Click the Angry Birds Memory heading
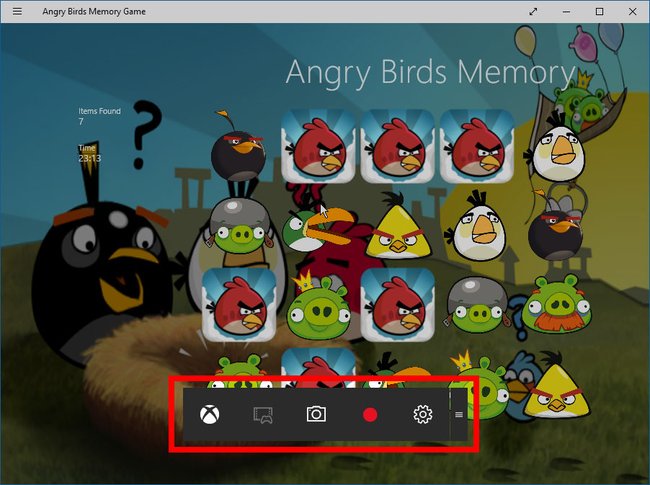The image size is (650, 485). pyautogui.click(x=431, y=73)
